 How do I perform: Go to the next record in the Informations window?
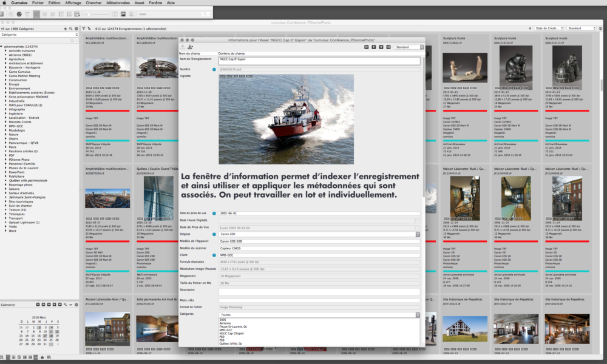[x=381, y=47]
